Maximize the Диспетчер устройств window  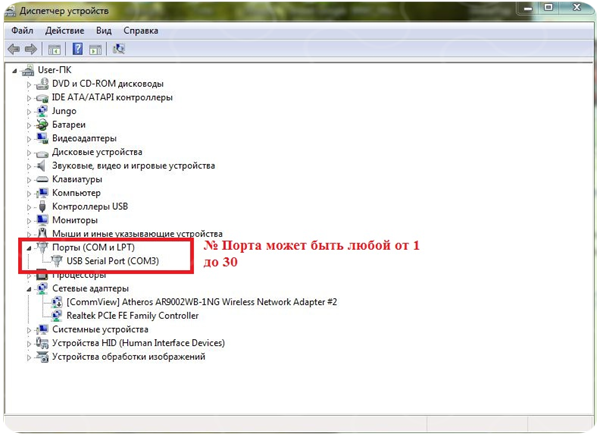pyautogui.click(x=549, y=8)
